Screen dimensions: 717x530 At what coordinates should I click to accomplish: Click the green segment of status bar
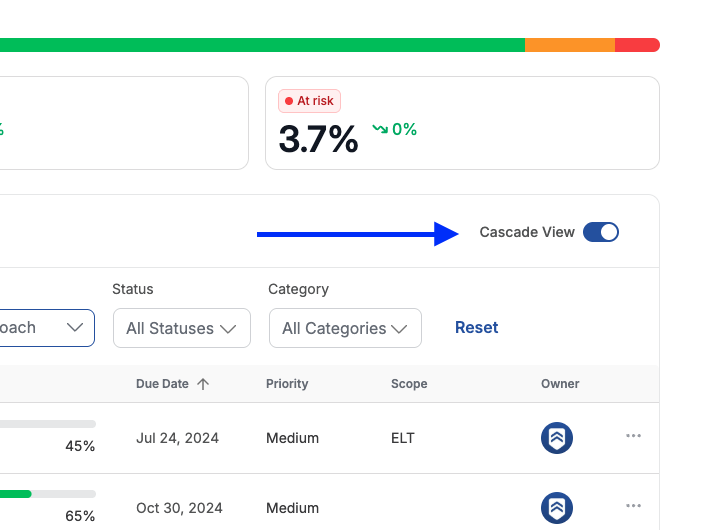[262, 45]
